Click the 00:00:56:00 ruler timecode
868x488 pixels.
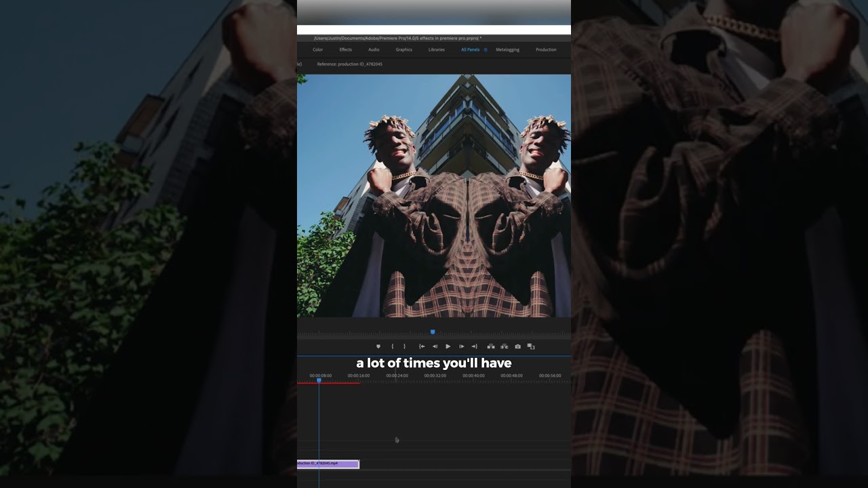click(551, 375)
